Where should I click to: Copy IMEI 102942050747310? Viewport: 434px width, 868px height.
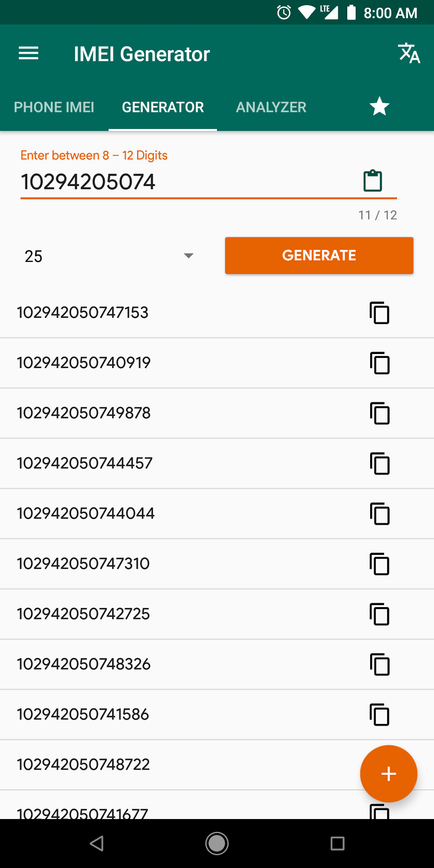[x=379, y=564]
